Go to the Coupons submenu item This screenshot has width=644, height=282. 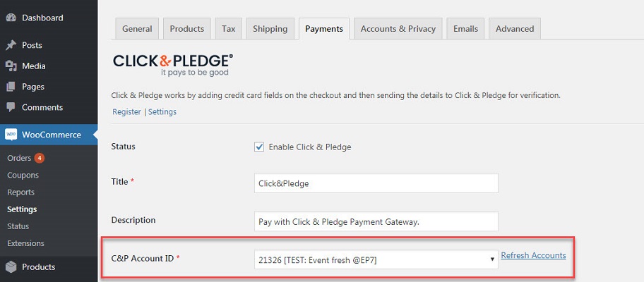click(x=23, y=175)
